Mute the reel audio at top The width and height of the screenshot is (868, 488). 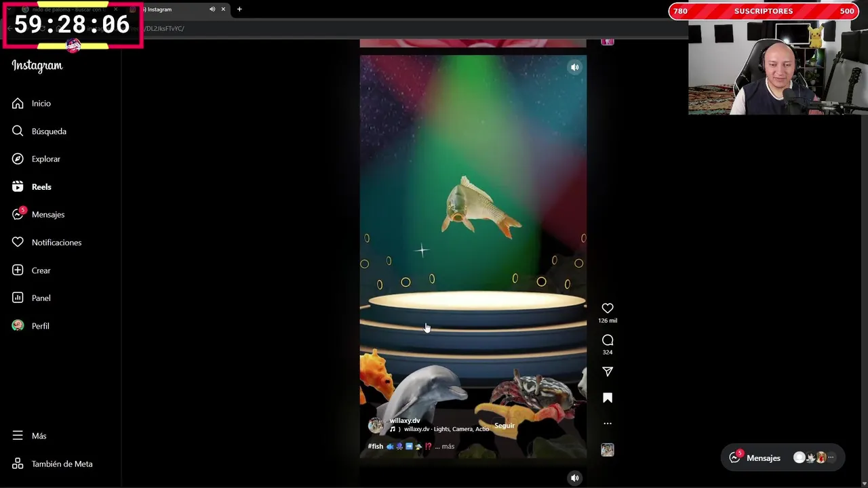pyautogui.click(x=575, y=67)
